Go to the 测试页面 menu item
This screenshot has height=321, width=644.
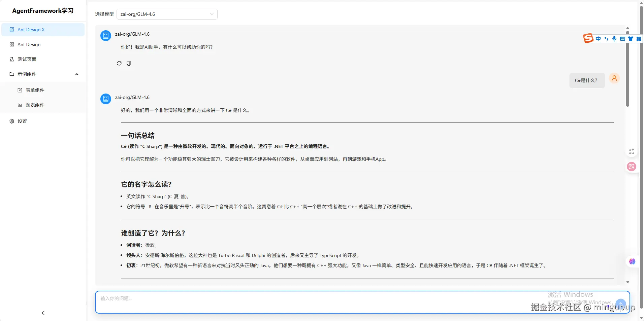click(43, 59)
